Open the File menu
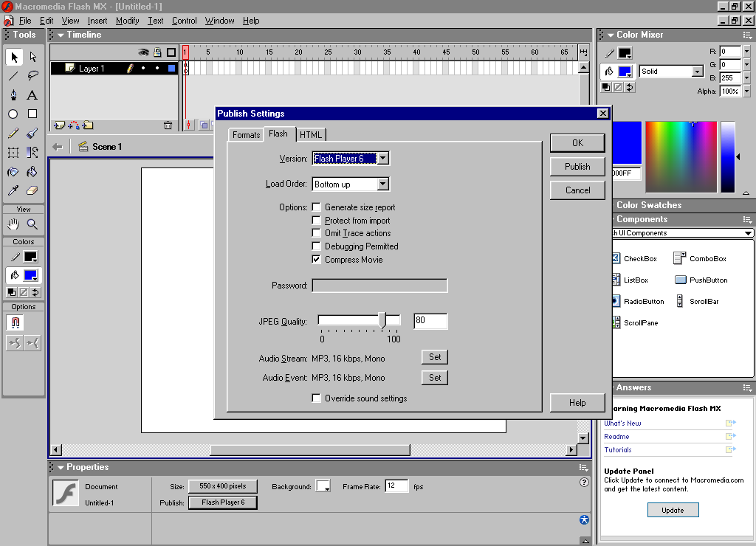 click(25, 21)
